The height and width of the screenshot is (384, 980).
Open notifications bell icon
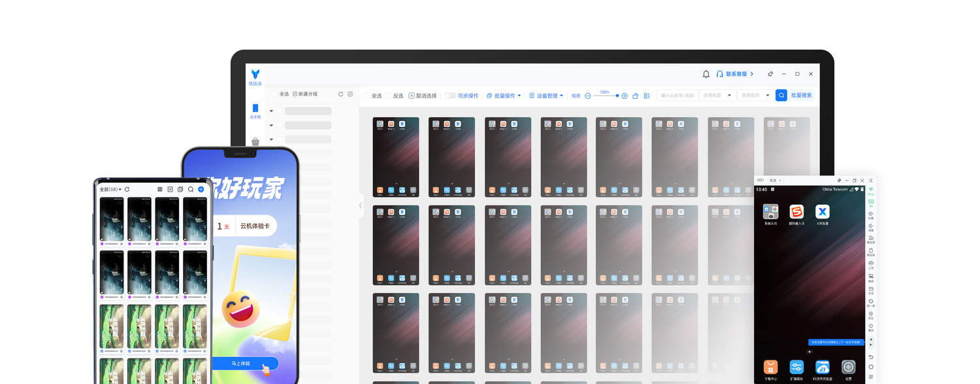(706, 75)
